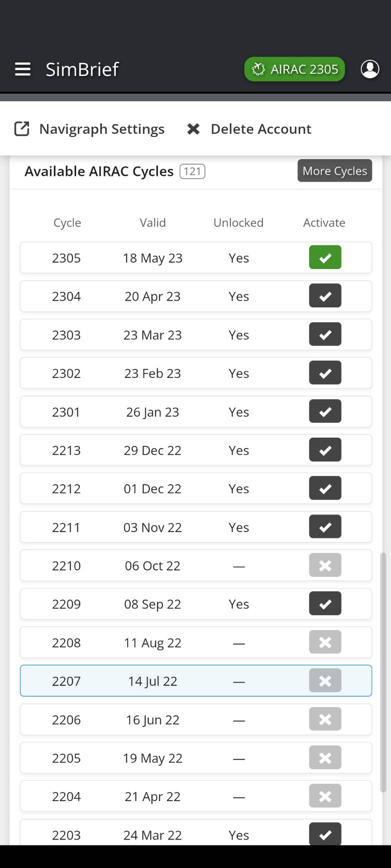Viewport: 391px width, 868px height.
Task: Toggle the active 2305 cycle checkmark
Action: click(x=325, y=258)
